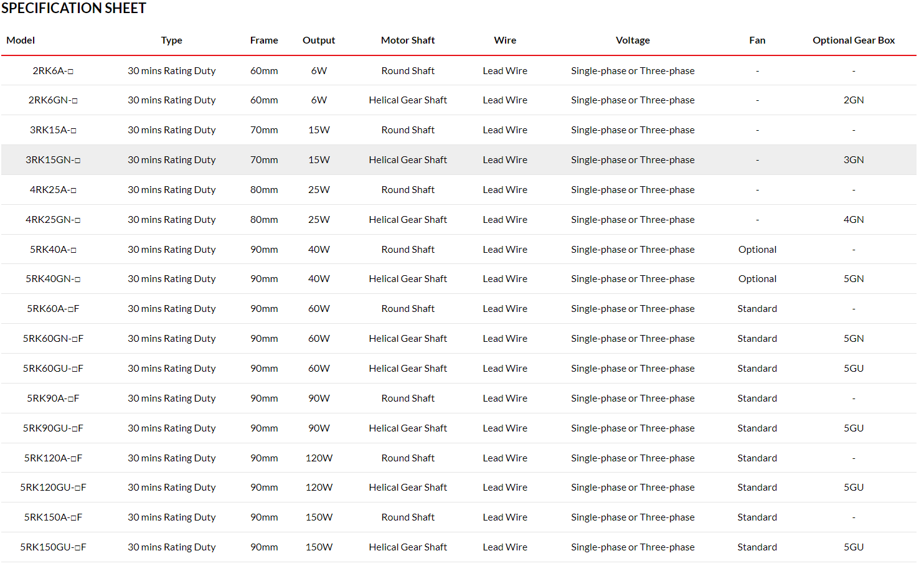Click the 2GN gear box value
Image resolution: width=924 pixels, height=566 pixels.
pos(854,100)
